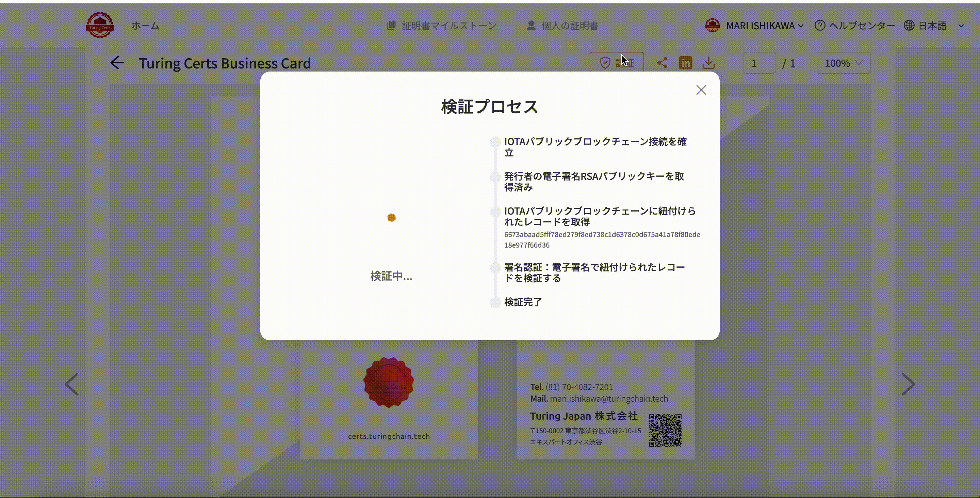Click the share icon
The width and height of the screenshot is (980, 498).
(x=662, y=63)
